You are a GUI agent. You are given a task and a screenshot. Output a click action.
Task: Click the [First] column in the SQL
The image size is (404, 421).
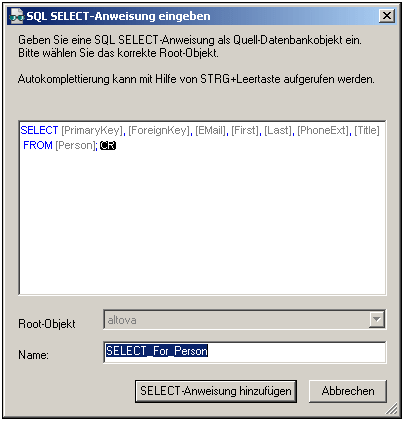tap(245, 130)
